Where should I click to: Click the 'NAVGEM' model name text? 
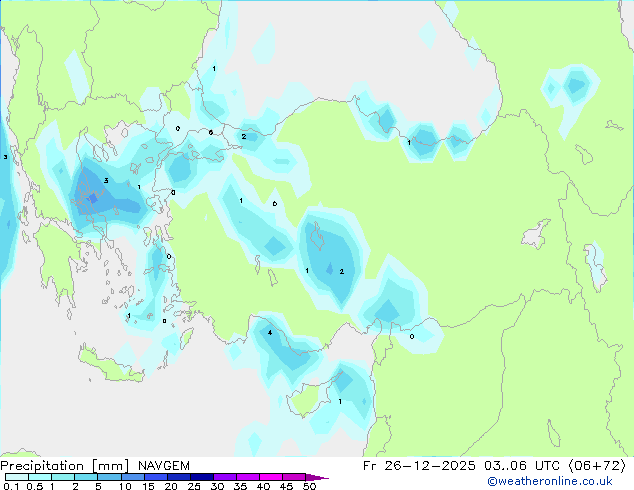click(x=164, y=466)
